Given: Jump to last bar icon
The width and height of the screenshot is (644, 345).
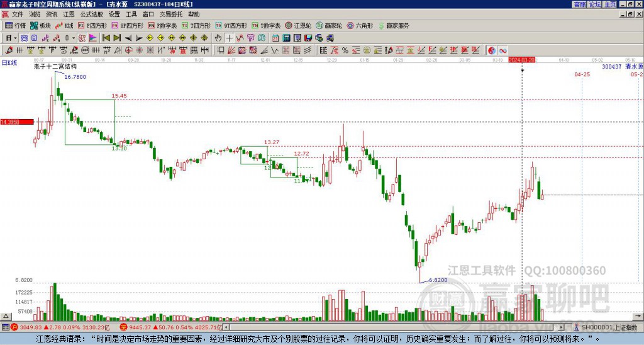Looking at the screenshot, I should [117, 38].
